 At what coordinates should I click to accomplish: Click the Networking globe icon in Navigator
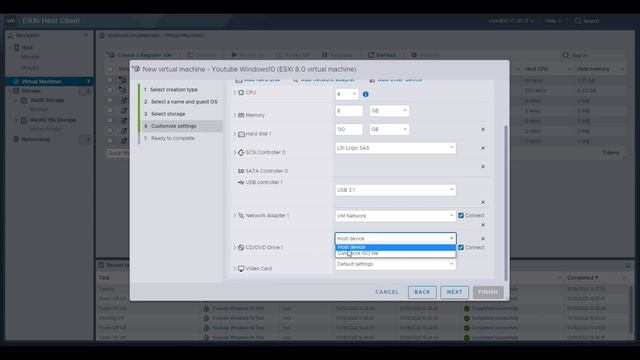(16, 139)
